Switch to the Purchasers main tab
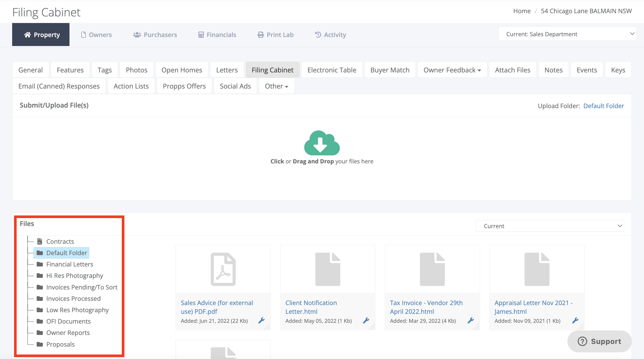 tap(155, 35)
